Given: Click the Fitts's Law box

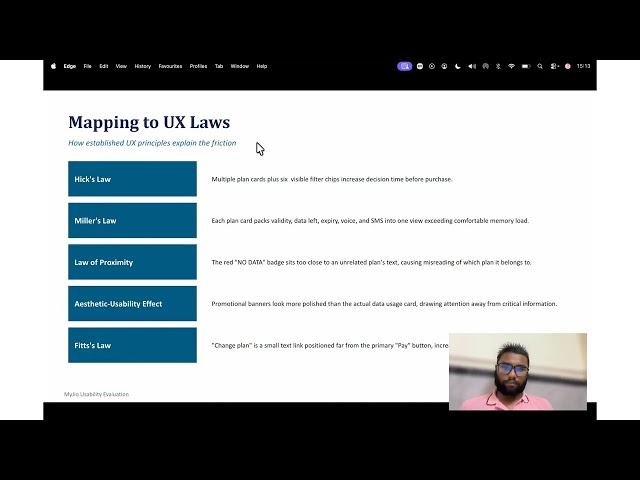Looking at the screenshot, I should [x=132, y=345].
